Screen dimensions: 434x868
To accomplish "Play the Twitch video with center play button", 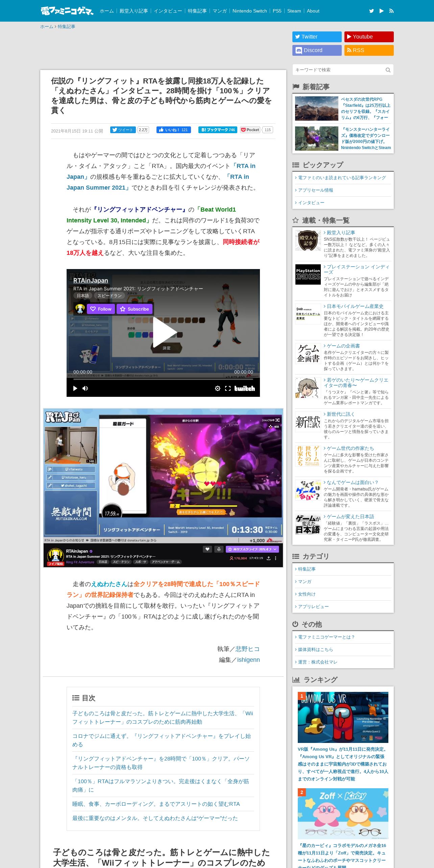I will click(x=165, y=333).
